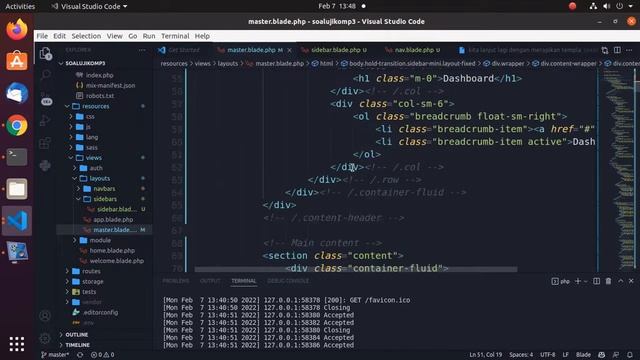Expand the OUTLINE section
The height and width of the screenshot is (360, 640).
coord(76,335)
